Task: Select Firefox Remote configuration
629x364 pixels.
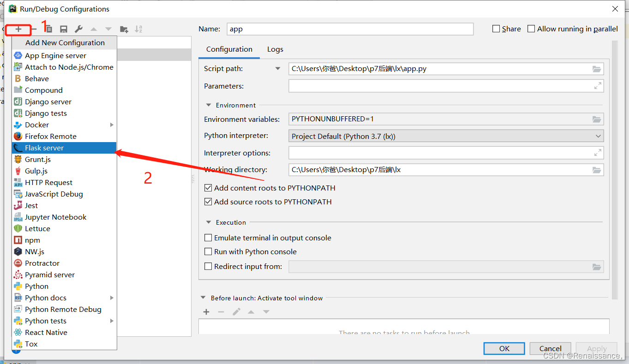Action: click(64, 136)
